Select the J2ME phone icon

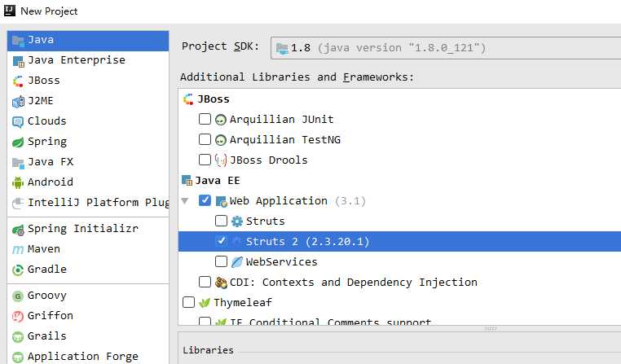click(18, 101)
